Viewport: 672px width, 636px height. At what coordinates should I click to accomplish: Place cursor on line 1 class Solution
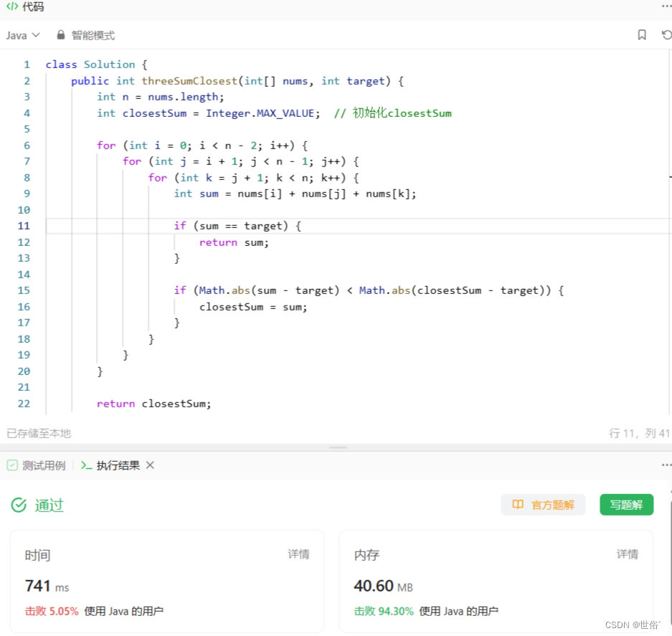pos(96,65)
